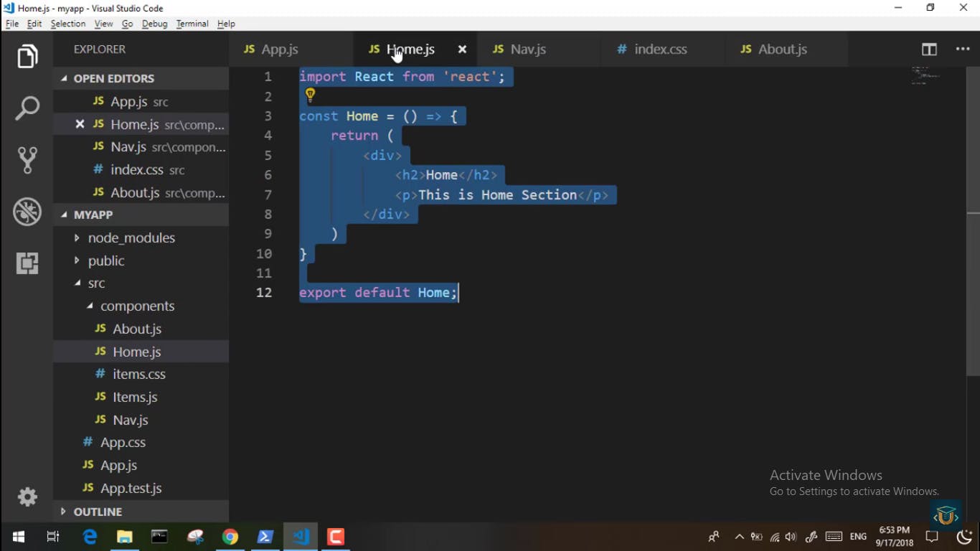Open the volume control in system tray

tap(791, 537)
